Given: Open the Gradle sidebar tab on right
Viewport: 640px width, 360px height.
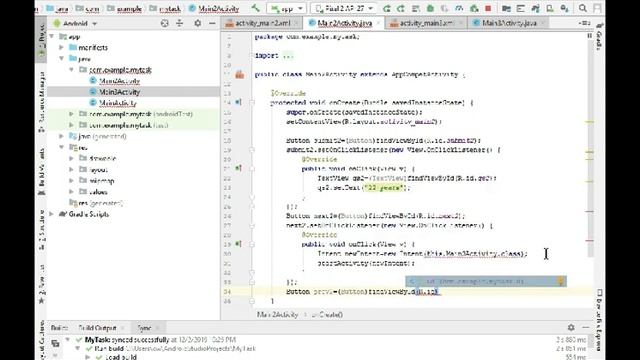Looking at the screenshot, I should pos(599,37).
